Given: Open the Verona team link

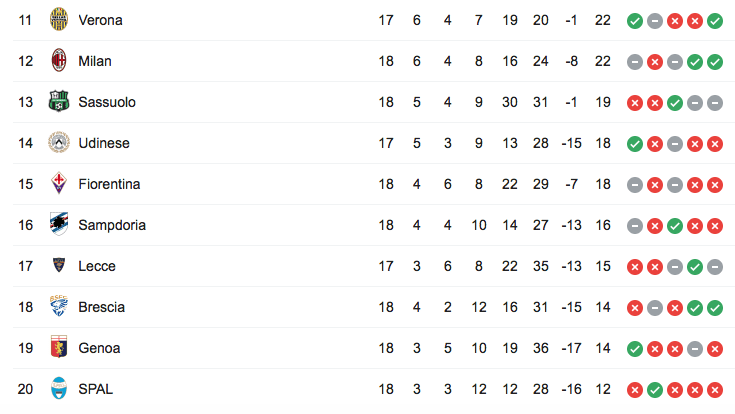Looking at the screenshot, I should (x=100, y=20).
